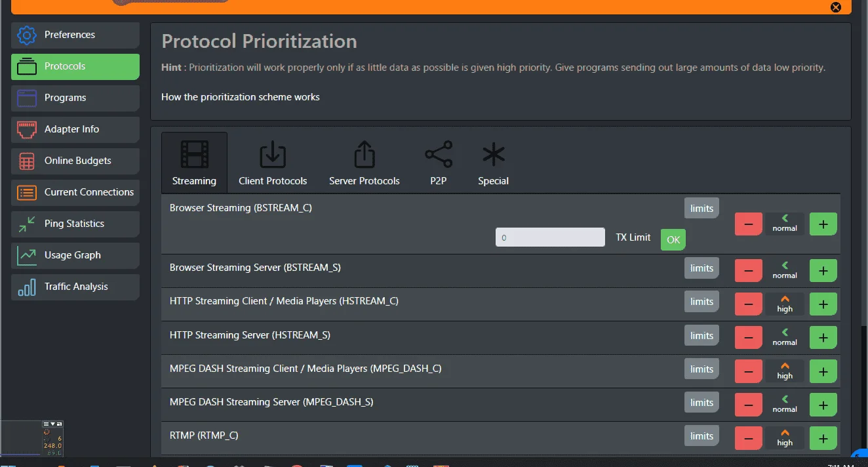The image size is (868, 467).
Task: Decrease MPEG_DASH_C priority with minus
Action: 749,371
